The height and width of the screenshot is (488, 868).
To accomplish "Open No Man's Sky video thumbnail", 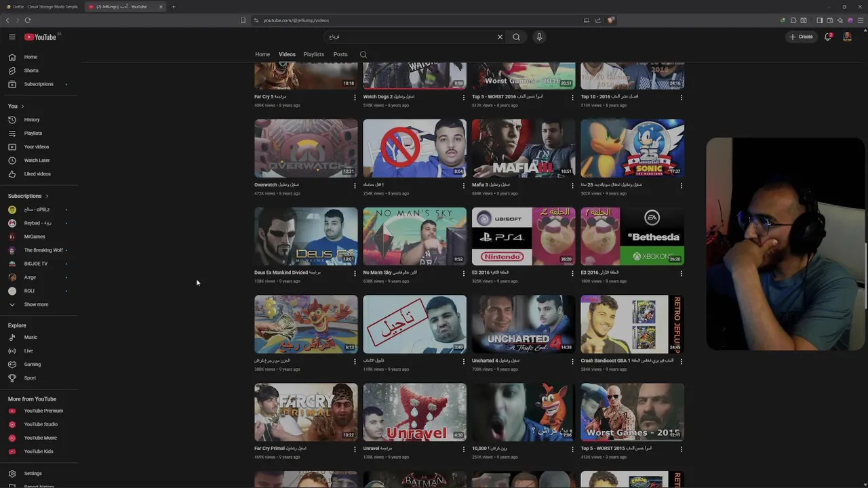I will coord(414,237).
